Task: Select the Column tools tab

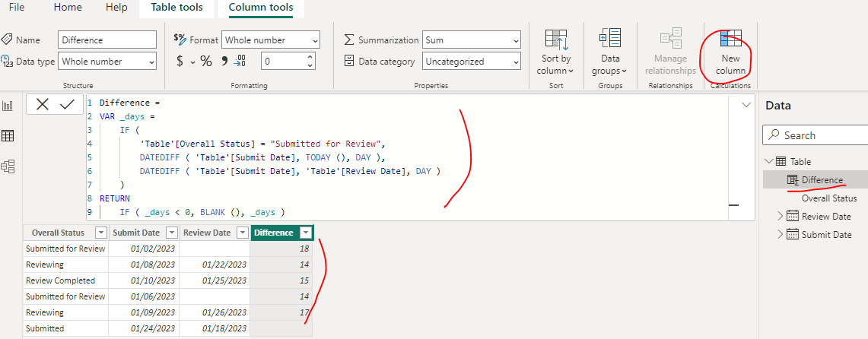Action: pyautogui.click(x=261, y=8)
